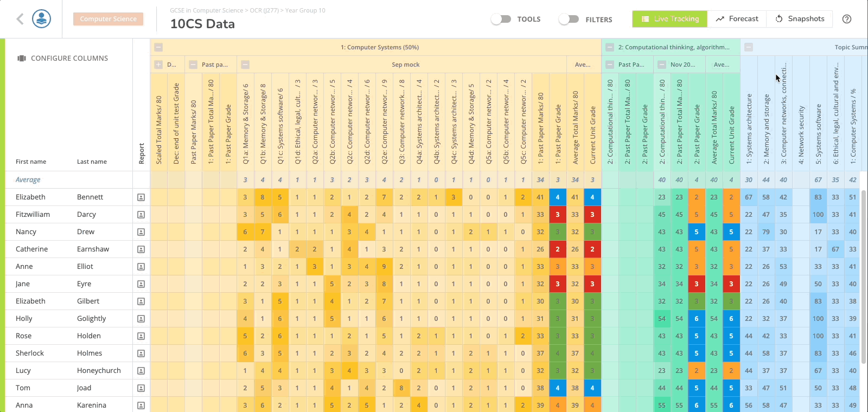Open report icon for Elizabeth Bennett
868x412 pixels.
click(x=141, y=197)
